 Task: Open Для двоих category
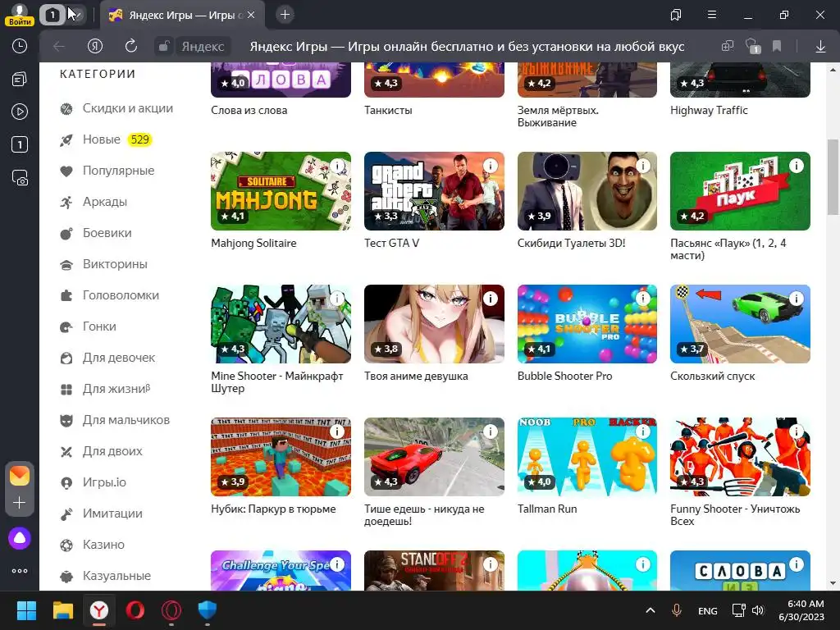(x=101, y=451)
